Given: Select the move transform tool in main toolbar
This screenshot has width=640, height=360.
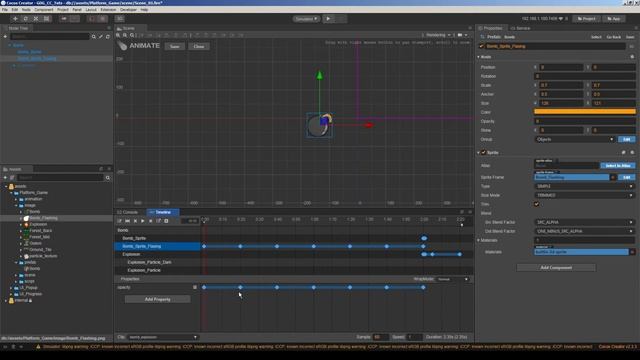Looking at the screenshot, I should click(x=15, y=19).
